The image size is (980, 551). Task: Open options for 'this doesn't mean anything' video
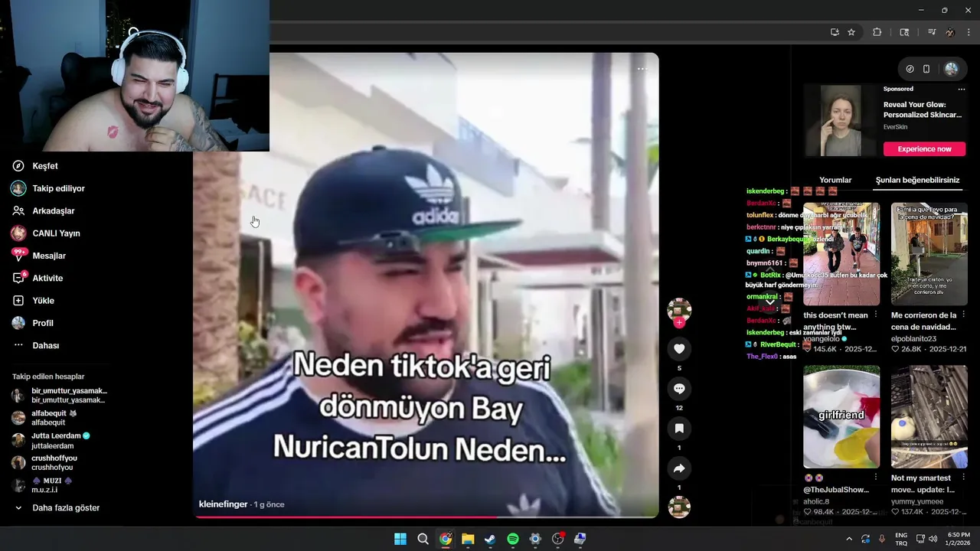(x=876, y=315)
